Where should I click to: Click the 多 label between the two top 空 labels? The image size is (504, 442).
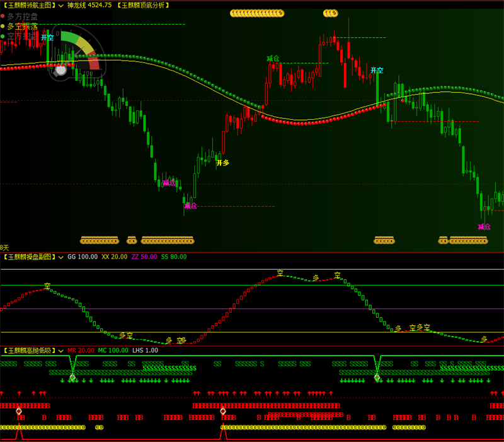click(316, 277)
